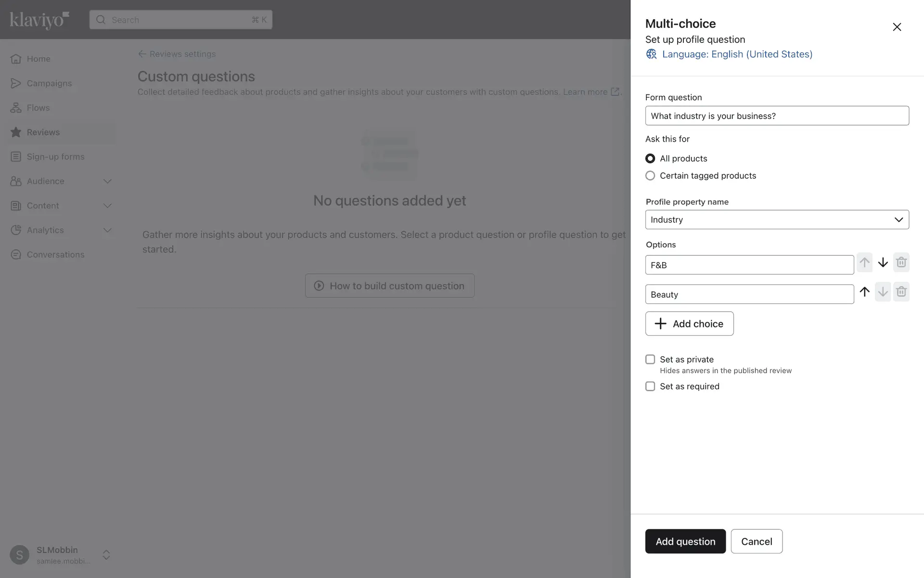Click the Flows icon in sidebar
This screenshot has width=924, height=578.
(16, 108)
